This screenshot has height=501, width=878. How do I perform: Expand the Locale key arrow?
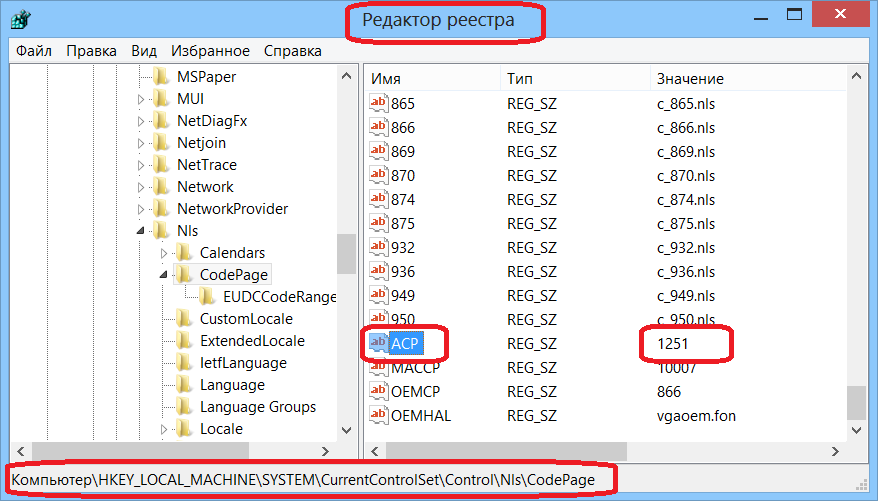click(x=164, y=429)
